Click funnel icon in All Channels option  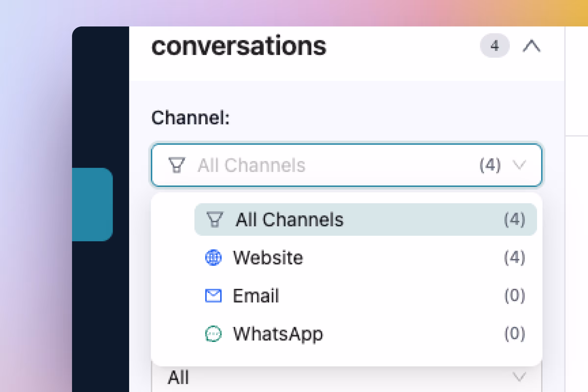click(x=215, y=220)
